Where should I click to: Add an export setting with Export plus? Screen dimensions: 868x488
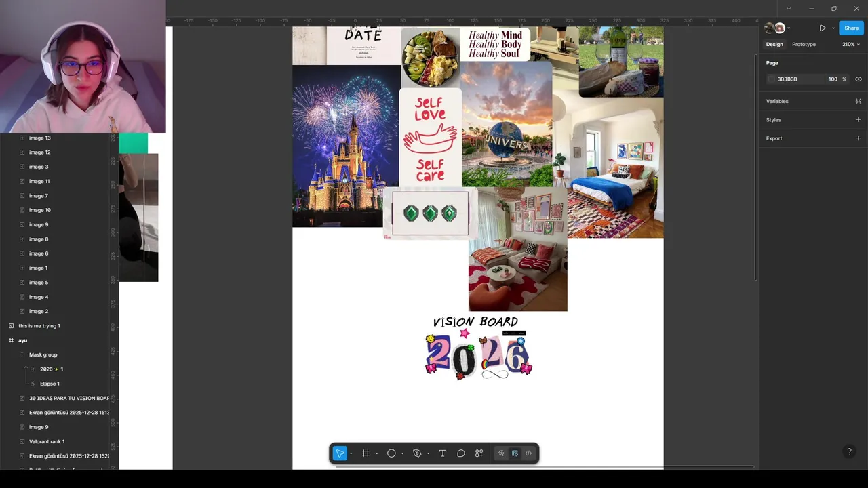[858, 138]
